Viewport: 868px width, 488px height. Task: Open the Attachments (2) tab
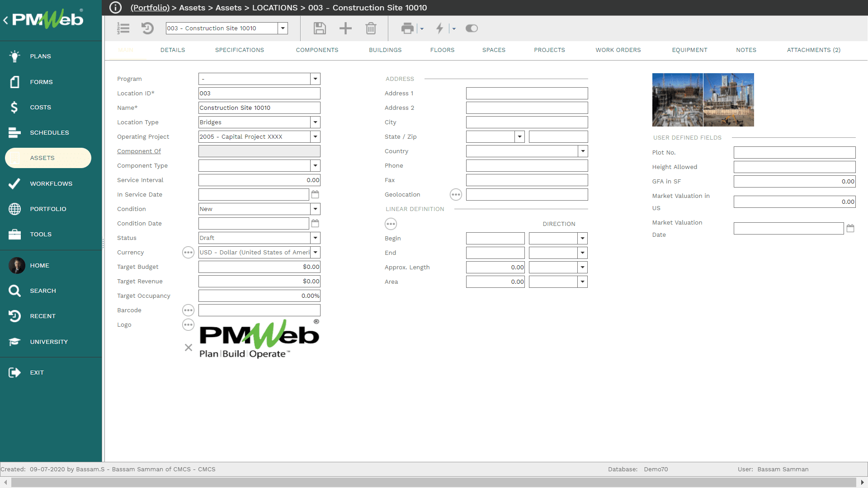pos(814,50)
